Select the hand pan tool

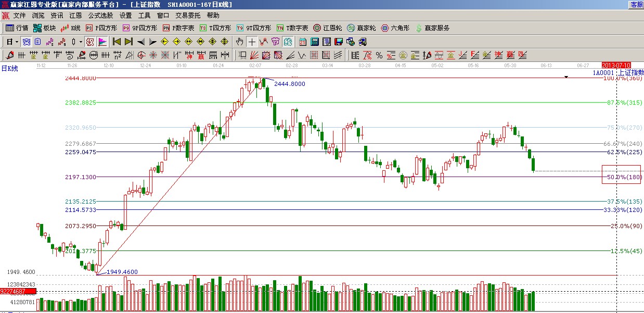tap(239, 42)
